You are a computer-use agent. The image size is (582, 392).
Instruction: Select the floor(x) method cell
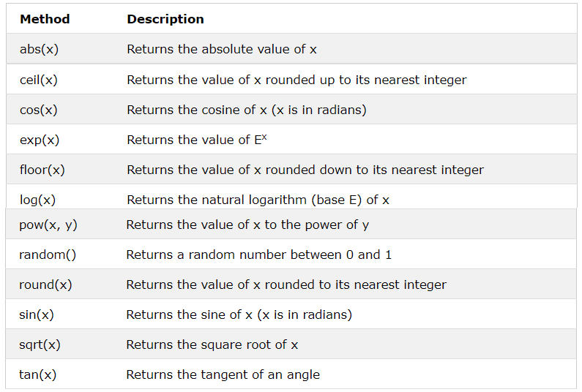(42, 170)
